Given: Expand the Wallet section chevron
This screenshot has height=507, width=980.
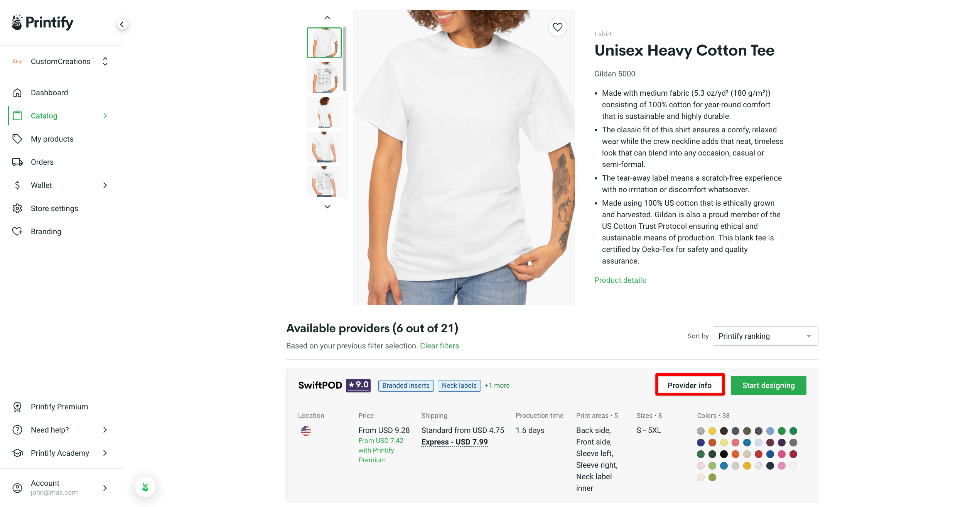Looking at the screenshot, I should click(105, 185).
